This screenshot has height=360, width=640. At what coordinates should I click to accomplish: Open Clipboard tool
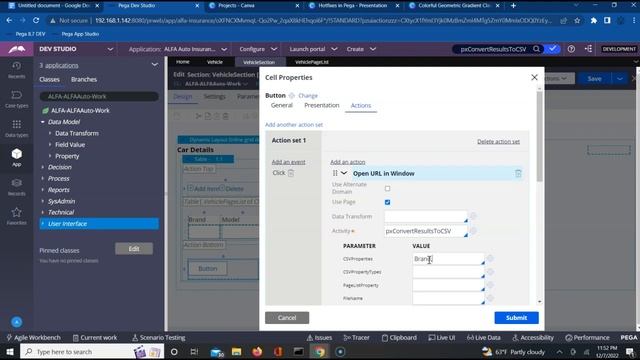click(399, 338)
